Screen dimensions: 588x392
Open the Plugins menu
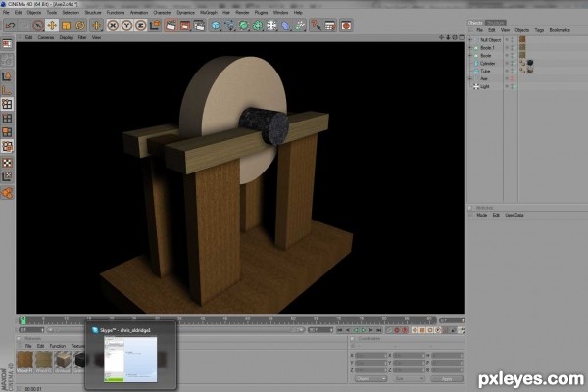pos(262,13)
